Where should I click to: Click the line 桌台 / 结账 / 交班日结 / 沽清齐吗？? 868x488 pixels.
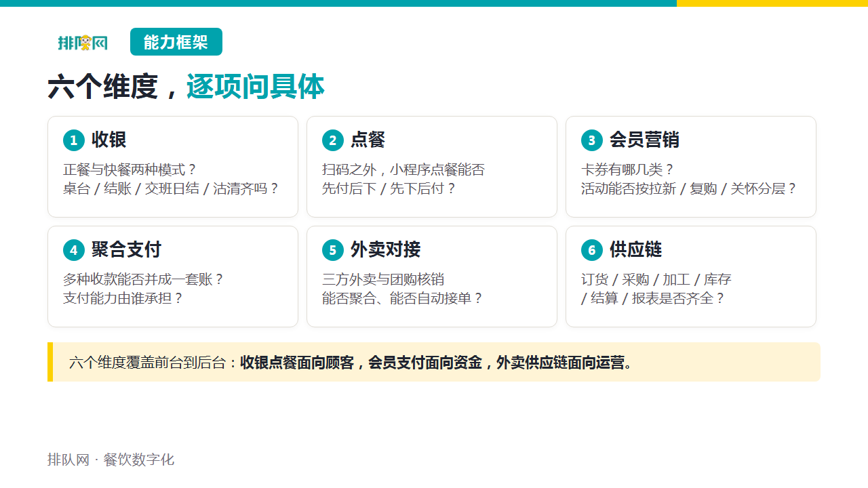coord(172,188)
